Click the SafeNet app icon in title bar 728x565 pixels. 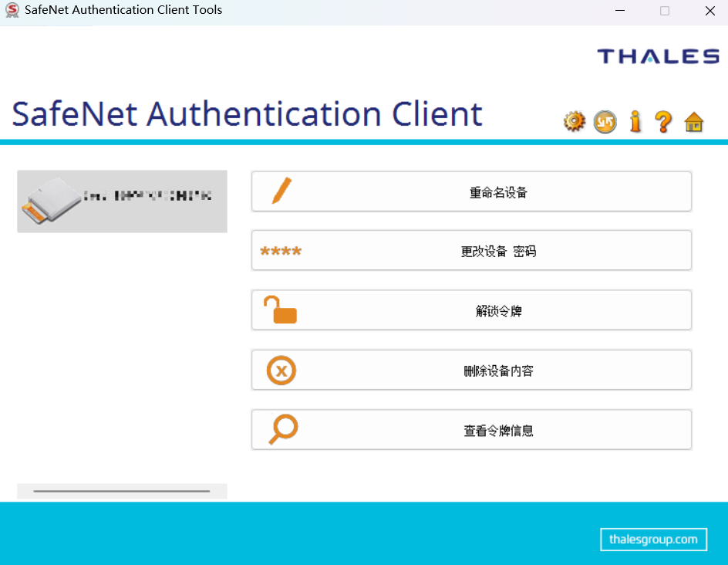[12, 10]
